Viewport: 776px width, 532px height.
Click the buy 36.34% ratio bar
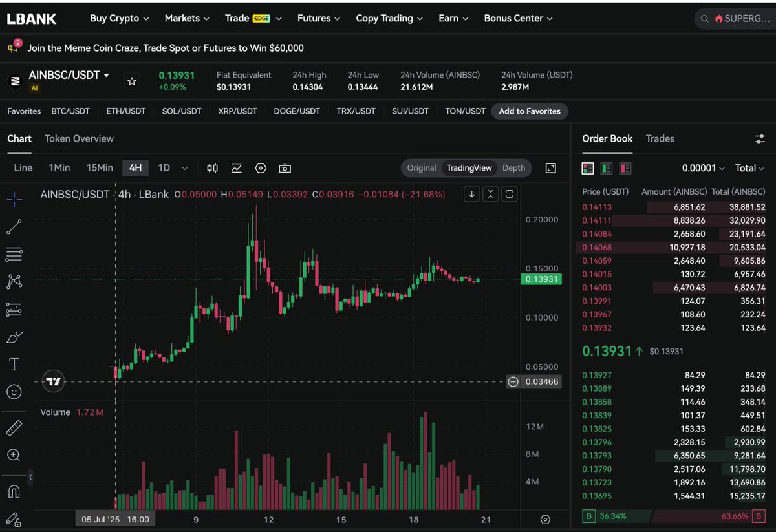click(x=617, y=516)
